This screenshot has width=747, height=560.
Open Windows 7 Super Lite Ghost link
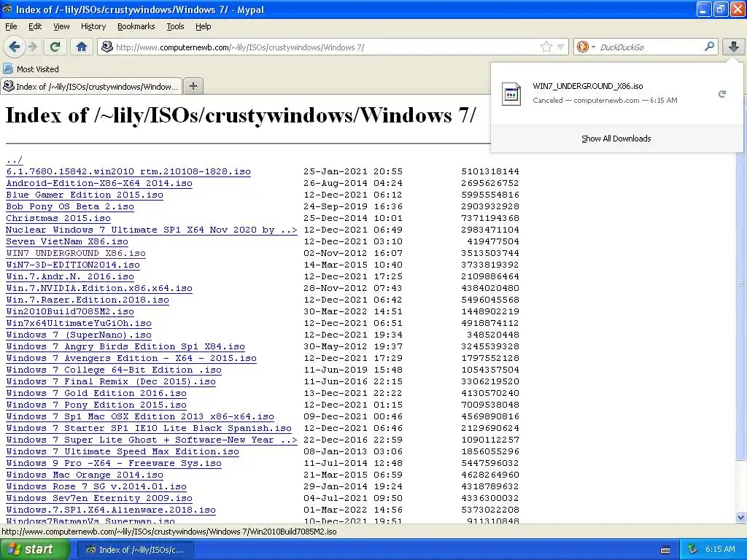coord(152,440)
